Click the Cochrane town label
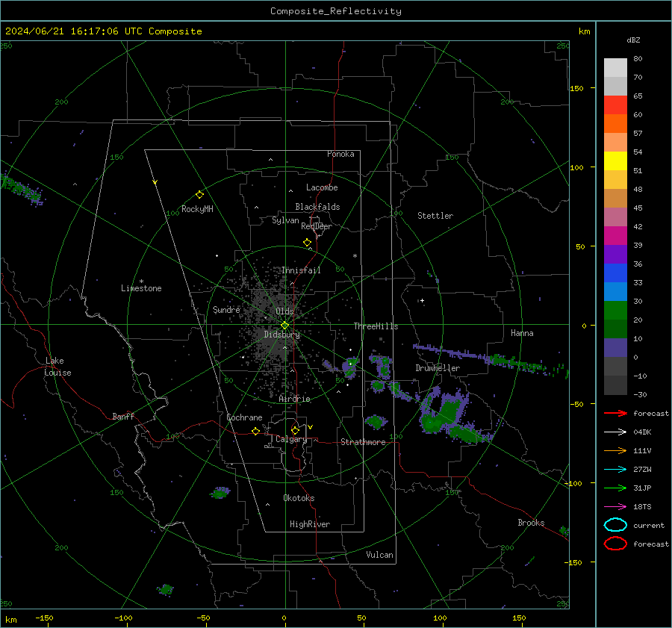This screenshot has width=672, height=628. tap(244, 417)
